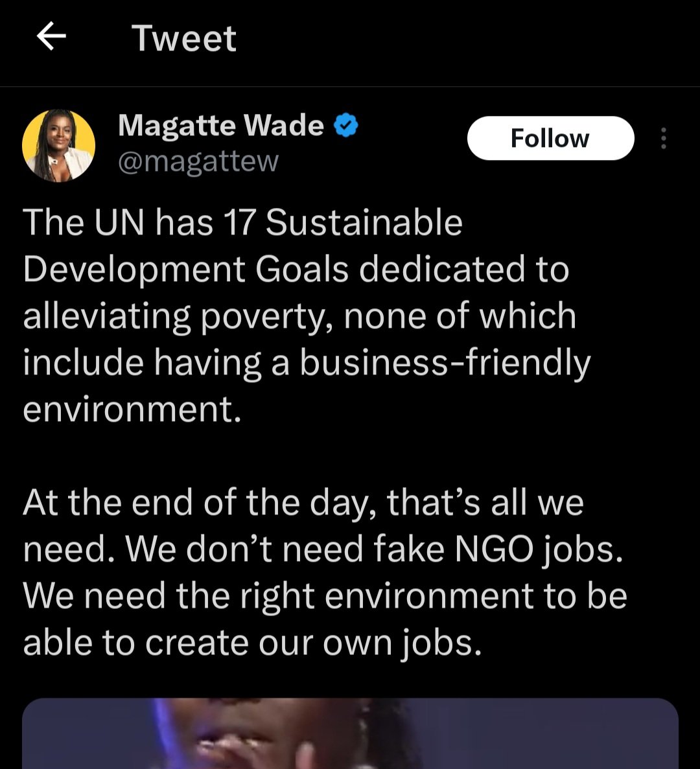Open Magatte Wade's profile picture
This screenshot has height=769, width=700.
click(58, 145)
